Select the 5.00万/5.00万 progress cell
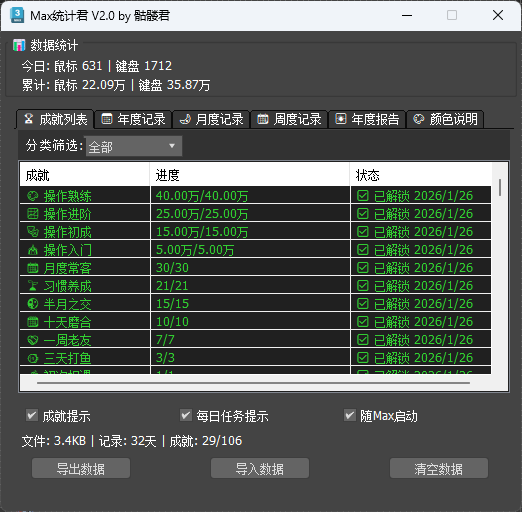This screenshot has height=512, width=522. 250,250
